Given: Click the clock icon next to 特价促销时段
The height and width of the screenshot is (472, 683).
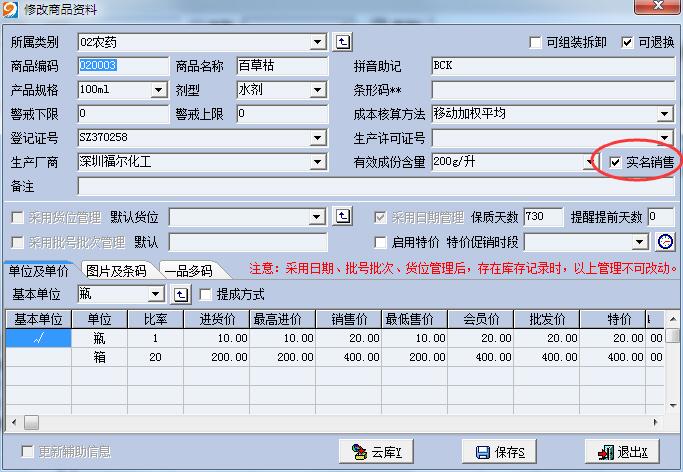Looking at the screenshot, I should click(665, 242).
